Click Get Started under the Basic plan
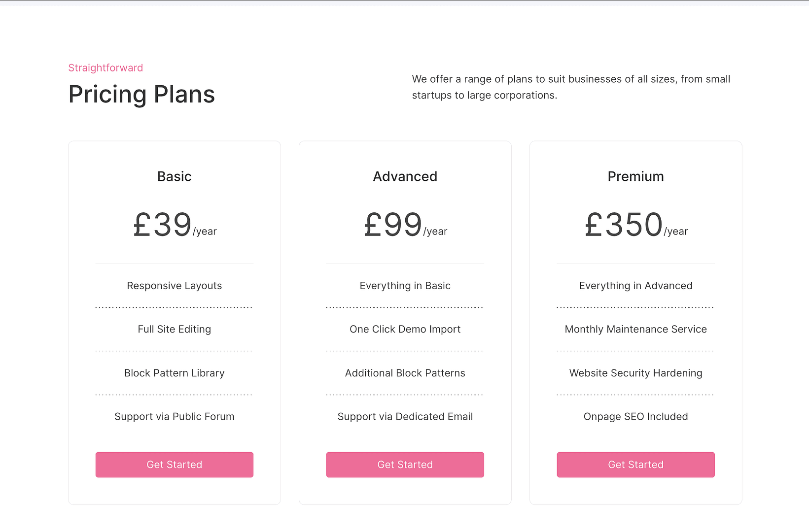The width and height of the screenshot is (809, 532). point(175,465)
